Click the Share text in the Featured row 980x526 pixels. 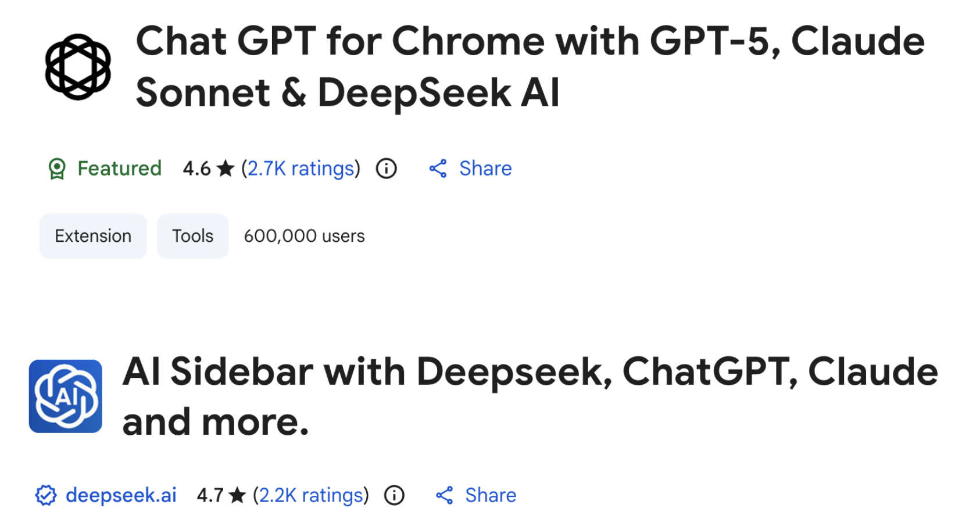pos(485,169)
